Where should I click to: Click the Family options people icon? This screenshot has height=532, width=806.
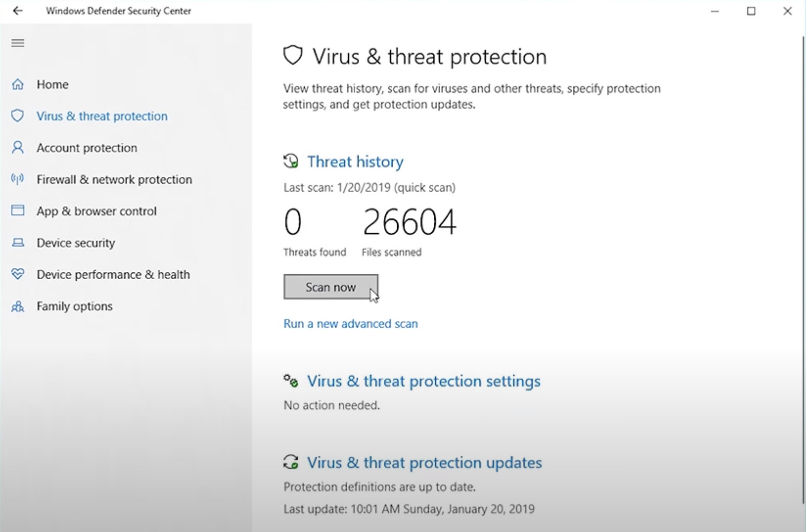click(x=18, y=307)
